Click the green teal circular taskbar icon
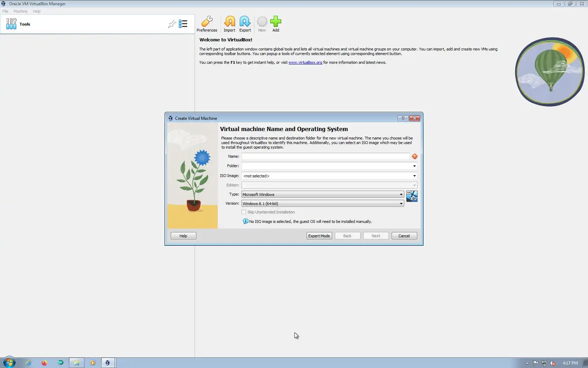This screenshot has height=368, width=588. pos(61,363)
